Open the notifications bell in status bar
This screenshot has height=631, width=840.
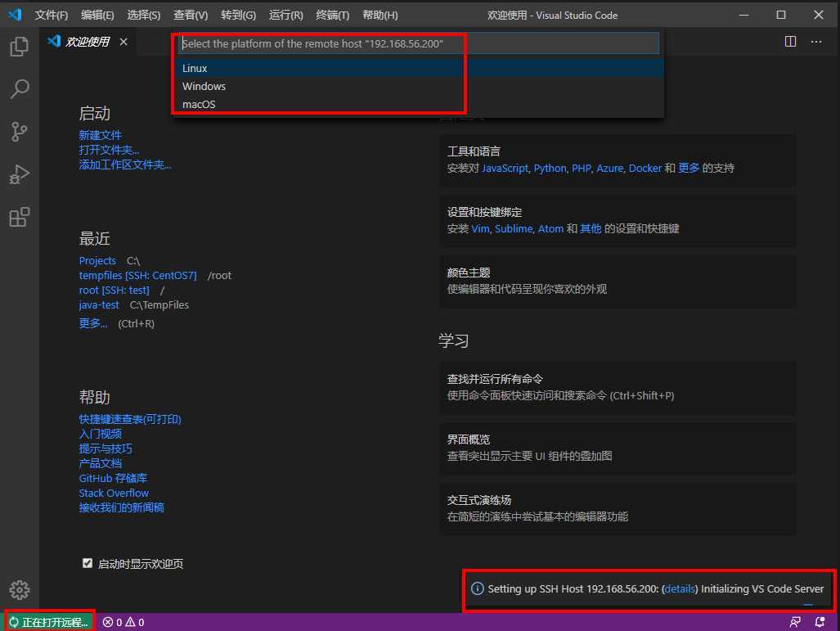click(820, 622)
